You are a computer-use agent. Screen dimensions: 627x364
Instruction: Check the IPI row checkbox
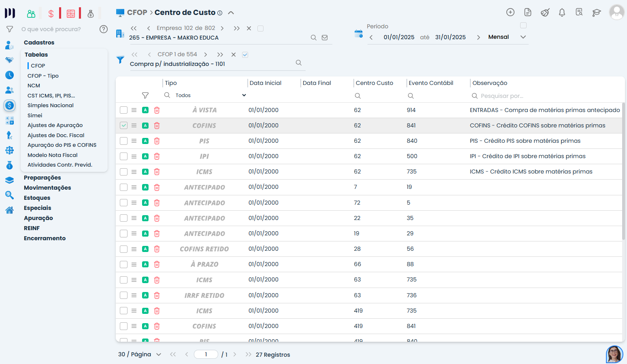pyautogui.click(x=124, y=157)
